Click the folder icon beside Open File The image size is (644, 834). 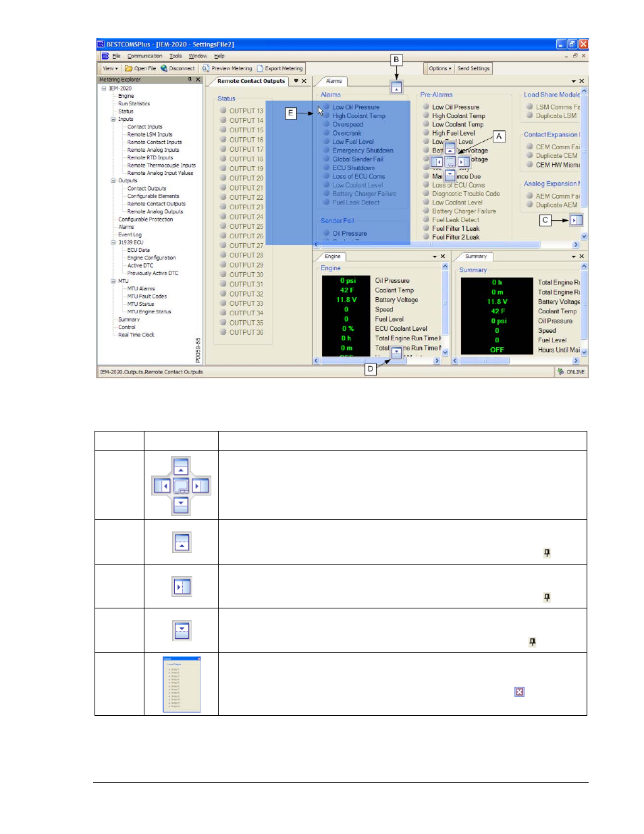point(128,68)
